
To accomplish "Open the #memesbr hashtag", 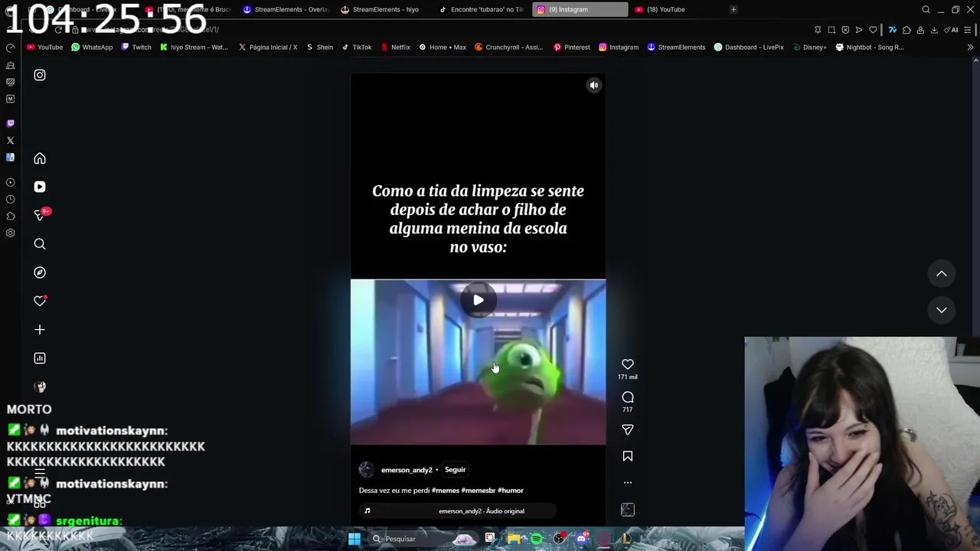I will tap(479, 491).
